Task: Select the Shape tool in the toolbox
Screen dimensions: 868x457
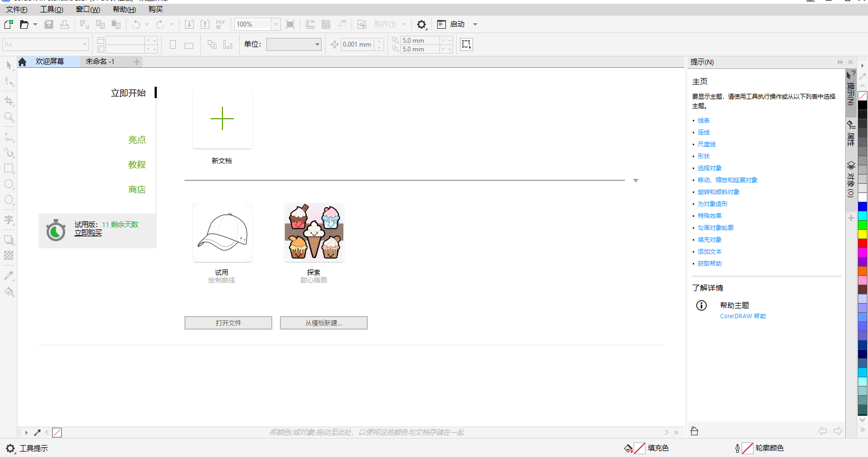Action: click(x=9, y=82)
